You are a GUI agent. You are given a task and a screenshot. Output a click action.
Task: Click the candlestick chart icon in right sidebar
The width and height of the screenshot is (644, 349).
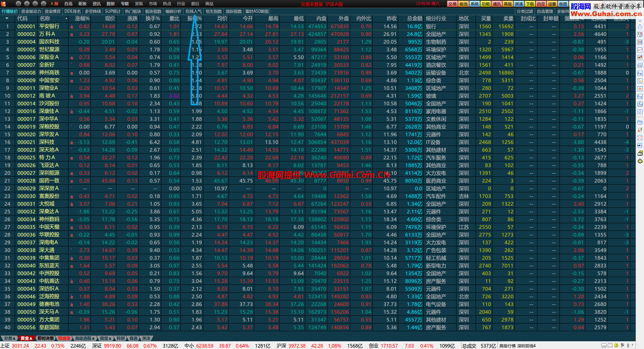(x=640, y=57)
